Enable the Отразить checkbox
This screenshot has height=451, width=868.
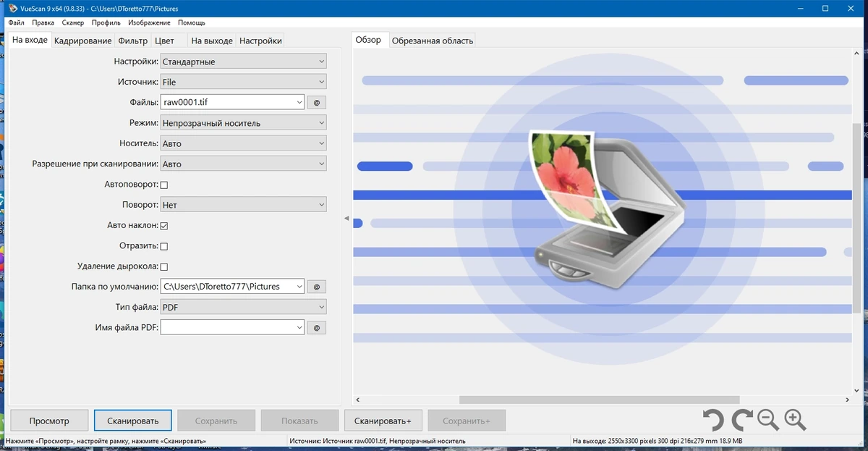click(164, 247)
